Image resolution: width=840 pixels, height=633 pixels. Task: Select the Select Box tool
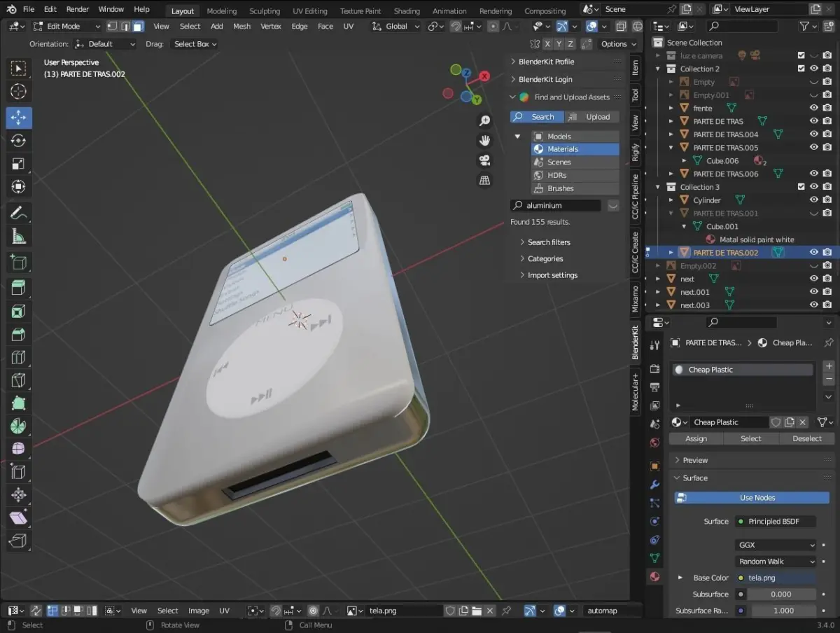pos(19,68)
